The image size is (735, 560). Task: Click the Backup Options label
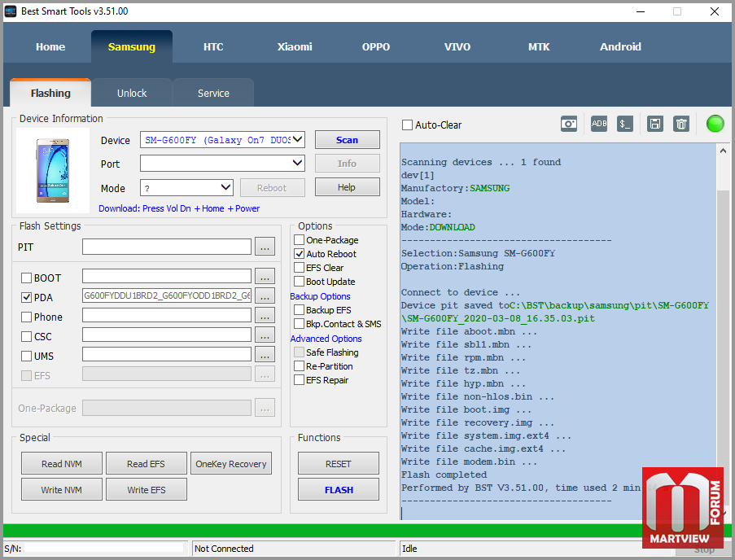320,296
